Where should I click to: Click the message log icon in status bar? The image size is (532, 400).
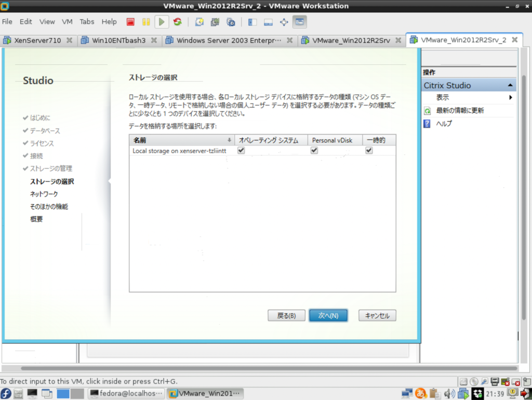[x=527, y=382]
